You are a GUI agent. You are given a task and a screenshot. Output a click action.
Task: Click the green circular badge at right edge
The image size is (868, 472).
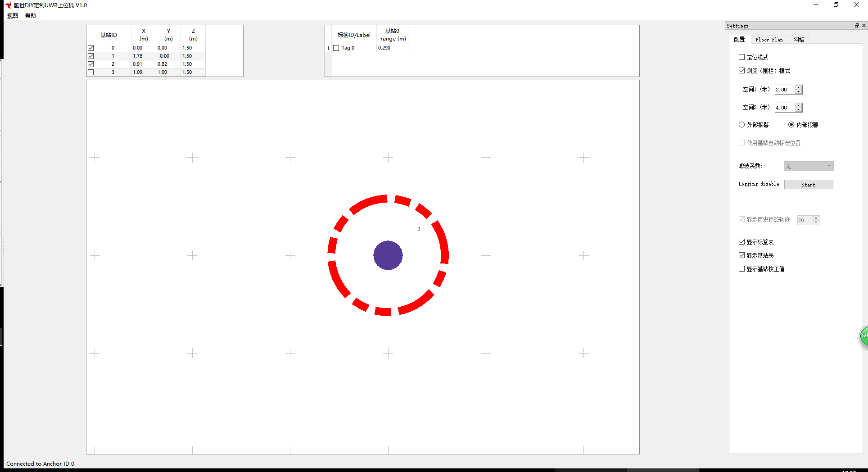[864, 336]
